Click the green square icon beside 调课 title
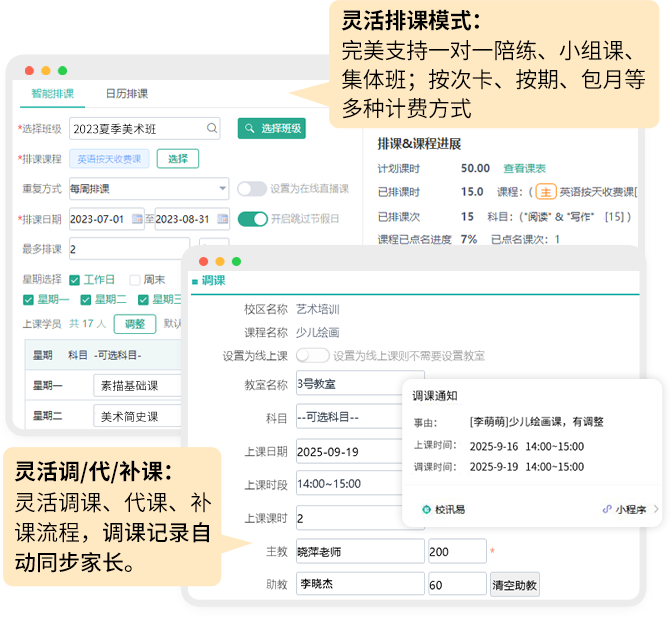Screen dimensions: 671x617 click(195, 281)
